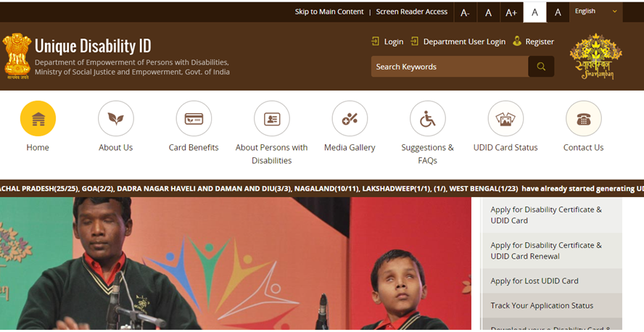The width and height of the screenshot is (644, 332).
Task: Click the Login link
Action: coord(393,42)
